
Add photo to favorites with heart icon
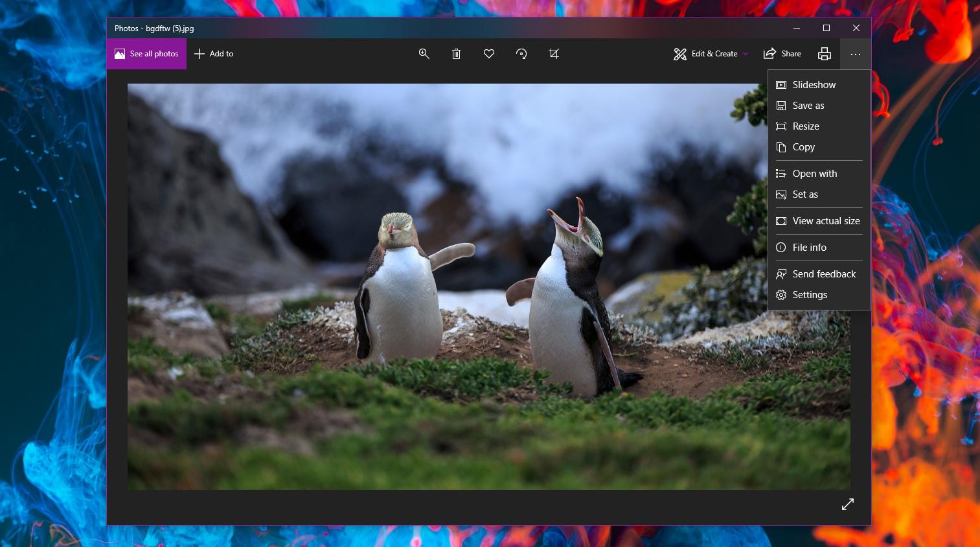(489, 54)
